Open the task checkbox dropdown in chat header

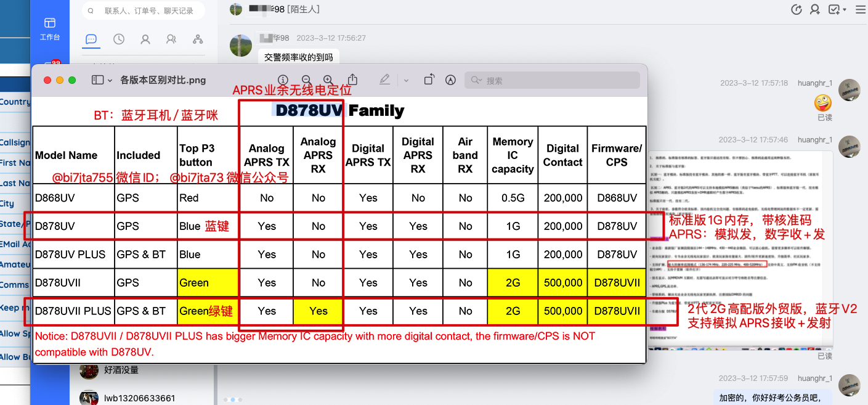(x=837, y=9)
